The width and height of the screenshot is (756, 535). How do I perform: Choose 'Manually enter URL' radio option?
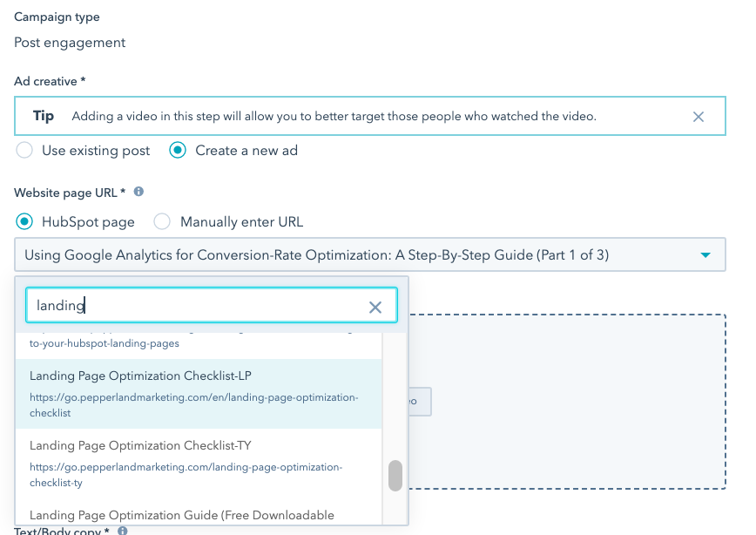click(162, 222)
